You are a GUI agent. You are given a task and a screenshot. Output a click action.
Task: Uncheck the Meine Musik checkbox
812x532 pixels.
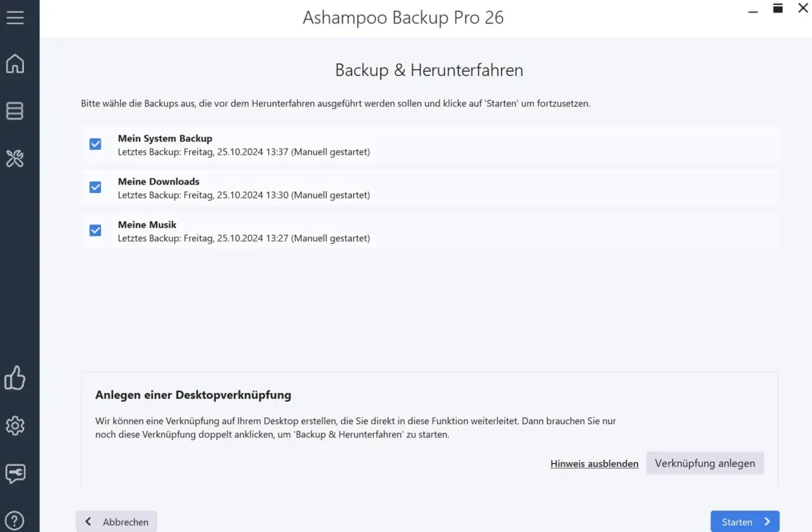95,230
